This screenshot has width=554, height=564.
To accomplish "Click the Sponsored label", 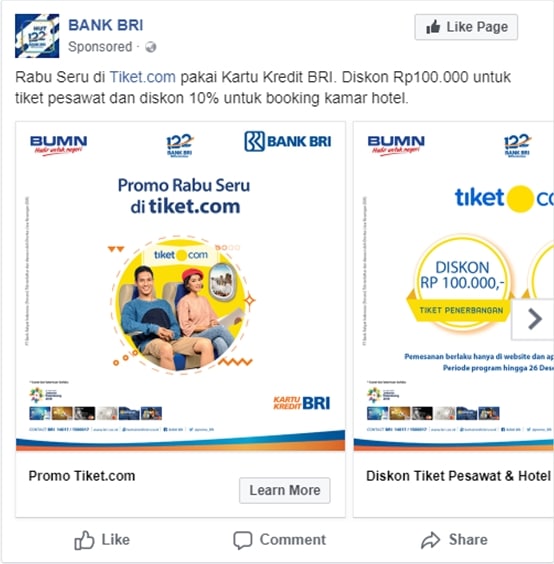I will pos(100,47).
